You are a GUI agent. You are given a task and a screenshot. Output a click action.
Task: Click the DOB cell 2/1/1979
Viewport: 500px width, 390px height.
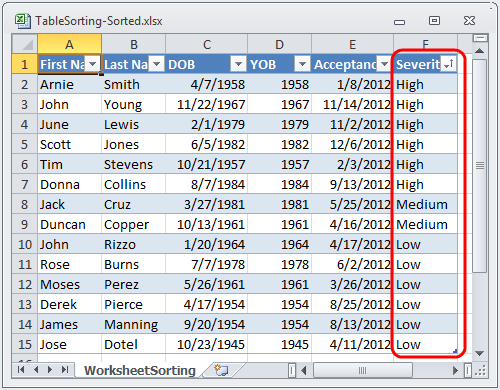click(207, 124)
